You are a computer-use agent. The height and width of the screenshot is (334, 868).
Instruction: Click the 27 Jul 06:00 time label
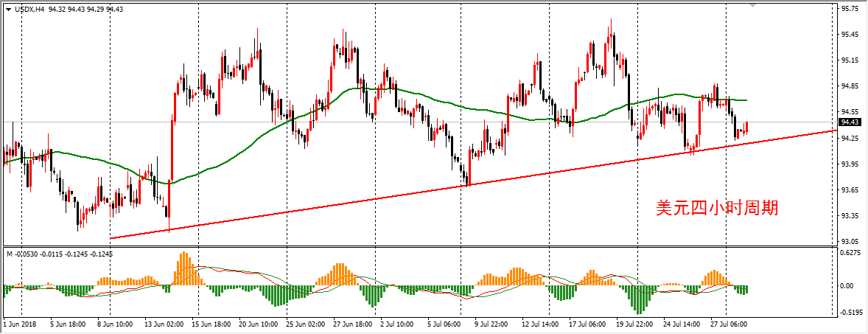(x=729, y=324)
